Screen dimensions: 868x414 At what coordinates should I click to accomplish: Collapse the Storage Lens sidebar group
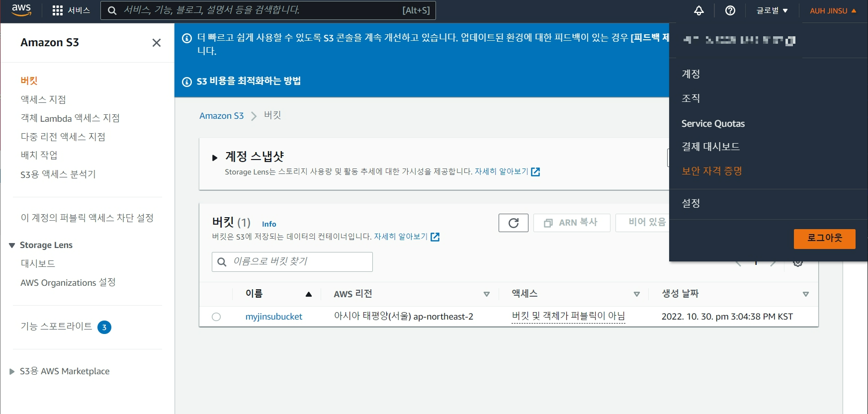pos(12,245)
